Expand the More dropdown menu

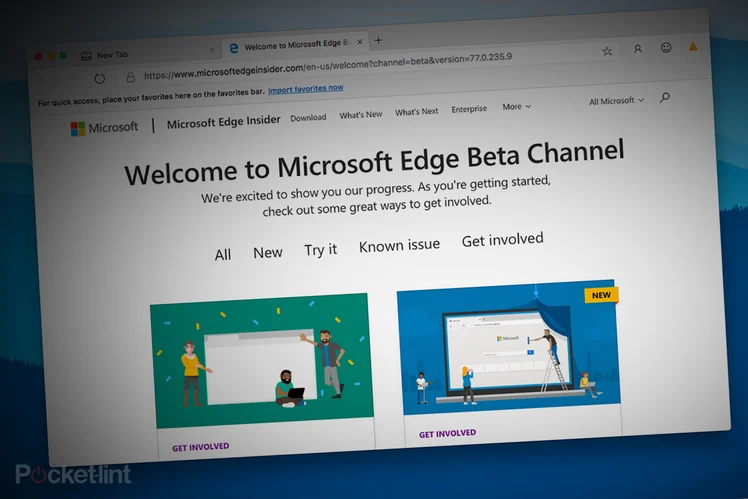517,107
